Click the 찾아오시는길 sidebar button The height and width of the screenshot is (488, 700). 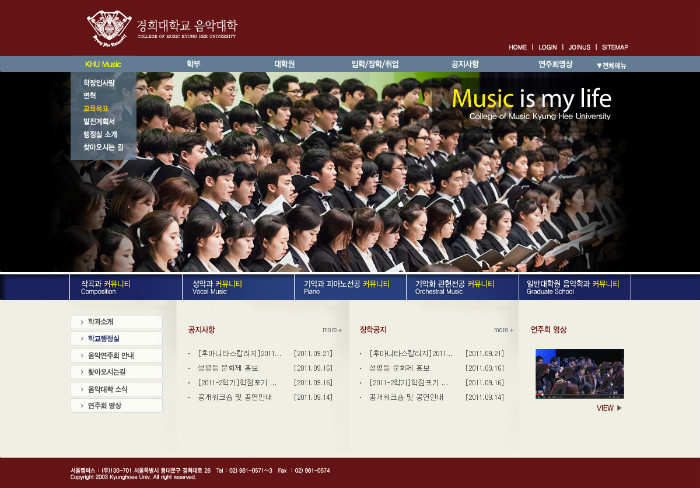pos(117,372)
